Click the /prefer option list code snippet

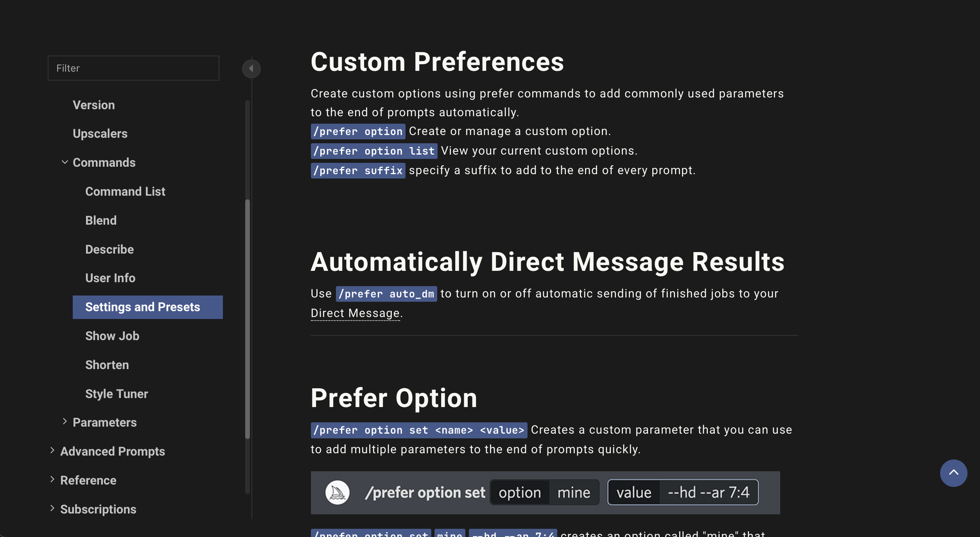[x=374, y=151]
